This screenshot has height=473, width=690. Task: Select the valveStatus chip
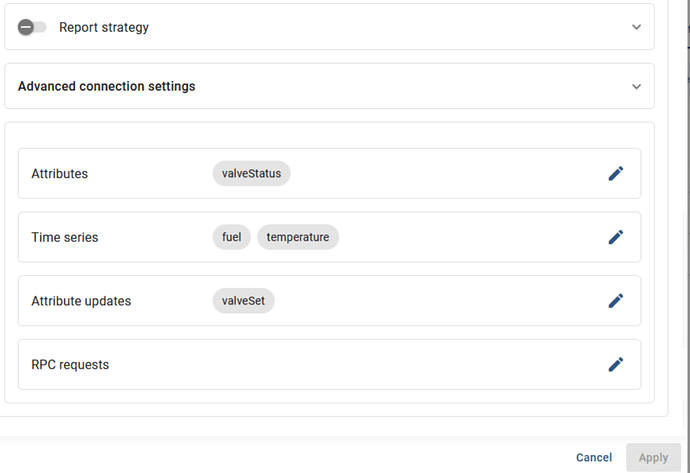click(251, 174)
